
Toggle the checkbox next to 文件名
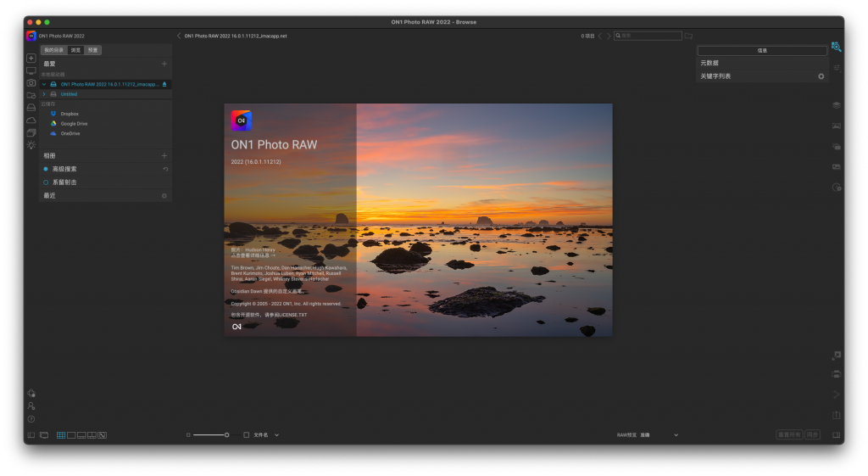pos(247,435)
